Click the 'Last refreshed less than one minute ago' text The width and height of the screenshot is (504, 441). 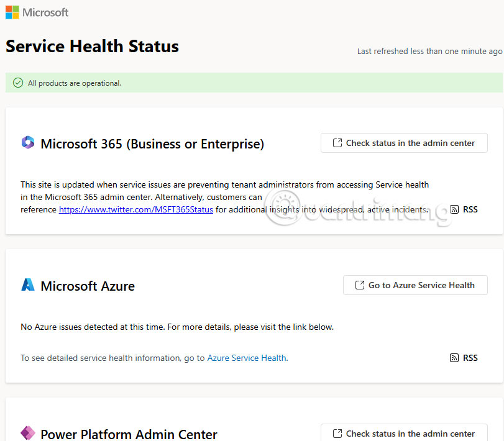click(430, 52)
